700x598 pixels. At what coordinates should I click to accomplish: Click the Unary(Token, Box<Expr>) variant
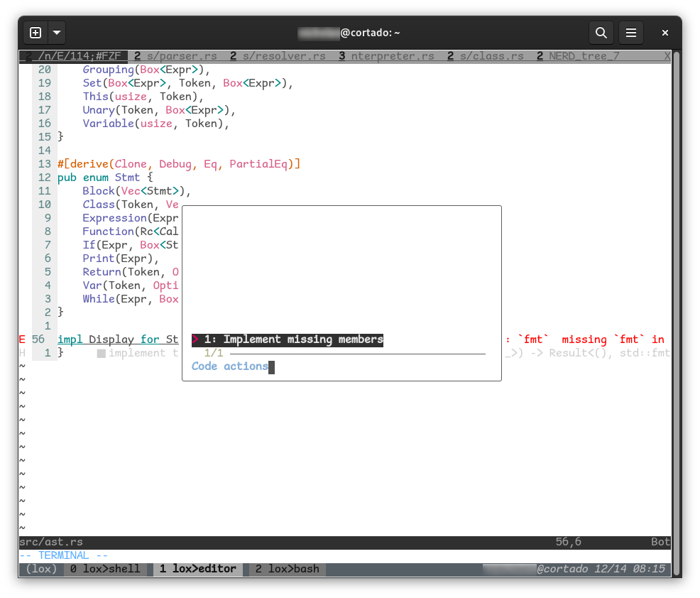pos(159,110)
